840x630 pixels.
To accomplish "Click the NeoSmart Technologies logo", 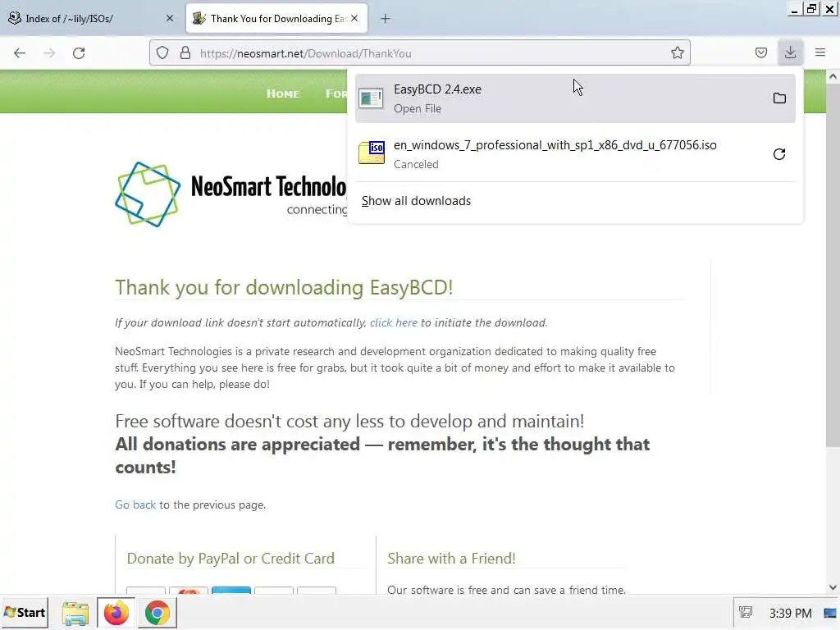I will point(231,194).
